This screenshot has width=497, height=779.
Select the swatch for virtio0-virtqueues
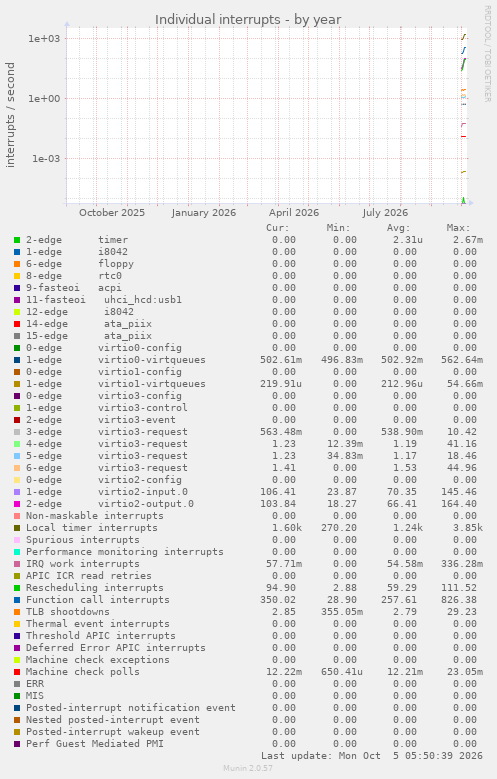click(x=17, y=360)
